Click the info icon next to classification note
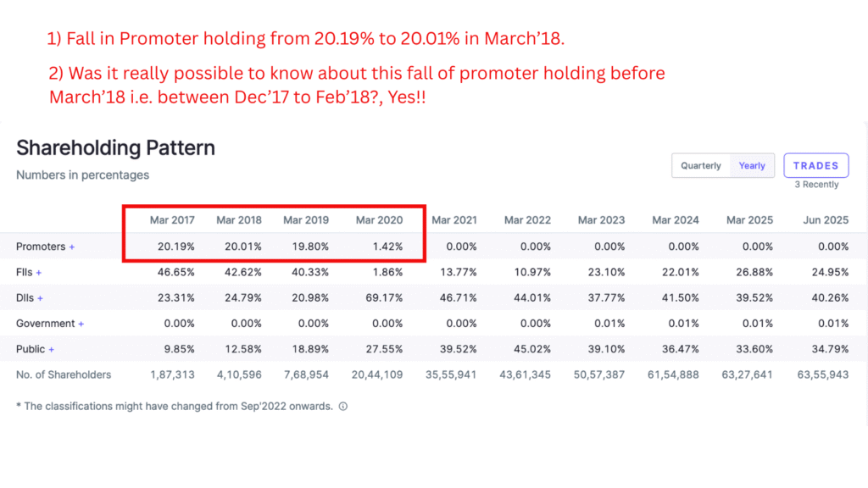 342,406
